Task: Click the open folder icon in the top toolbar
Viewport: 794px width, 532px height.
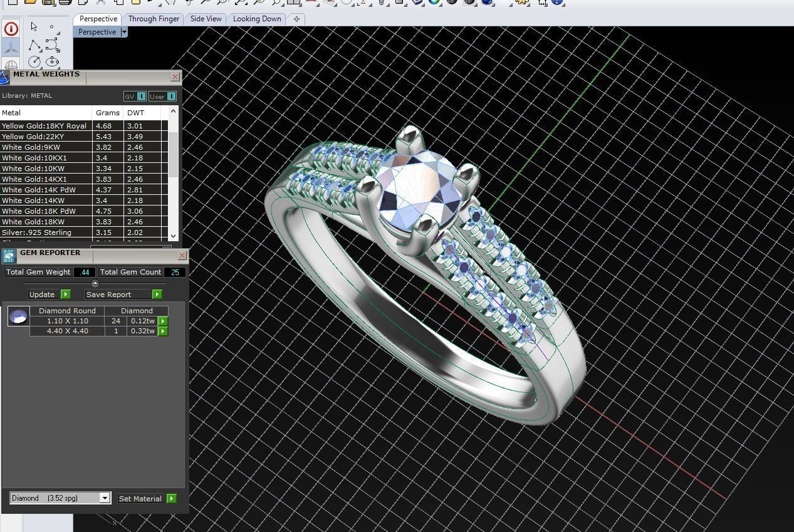Action: [x=30, y=3]
